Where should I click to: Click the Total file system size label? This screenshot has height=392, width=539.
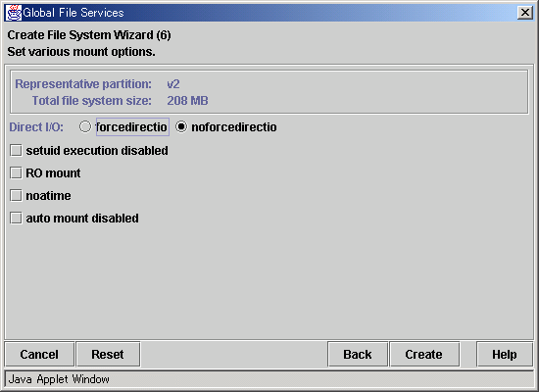click(92, 101)
